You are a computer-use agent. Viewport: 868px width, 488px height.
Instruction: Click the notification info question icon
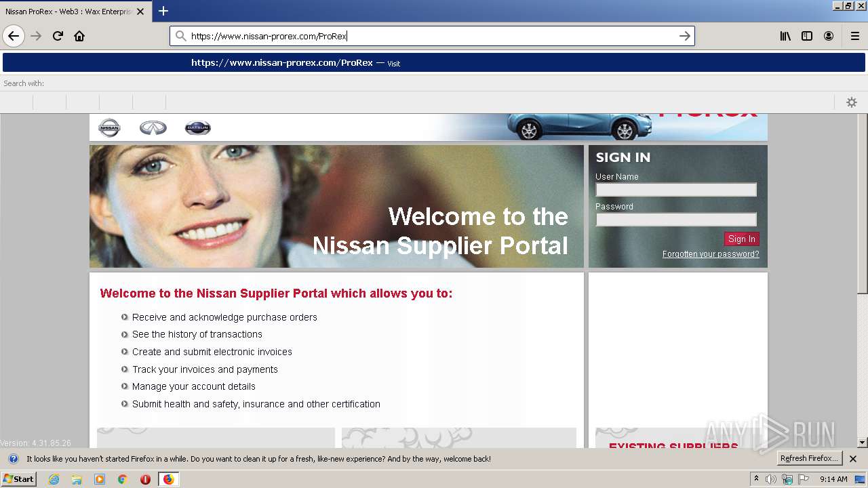[x=13, y=459]
